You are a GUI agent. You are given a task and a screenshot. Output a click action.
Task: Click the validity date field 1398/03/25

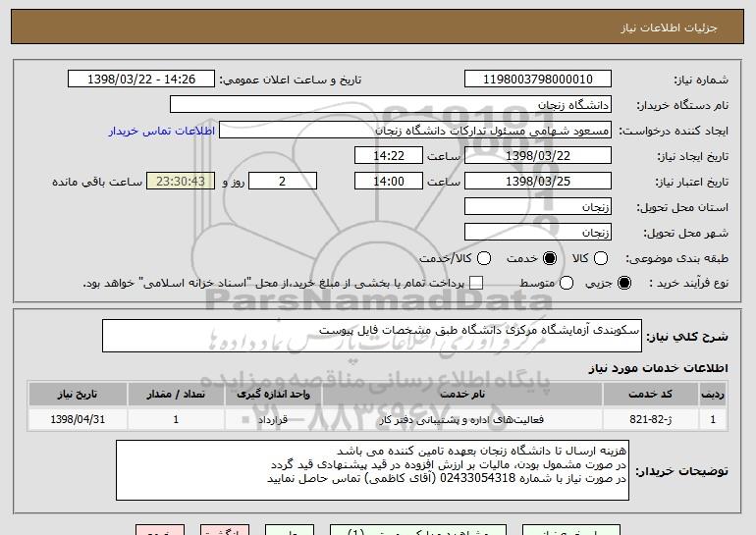pos(538,182)
